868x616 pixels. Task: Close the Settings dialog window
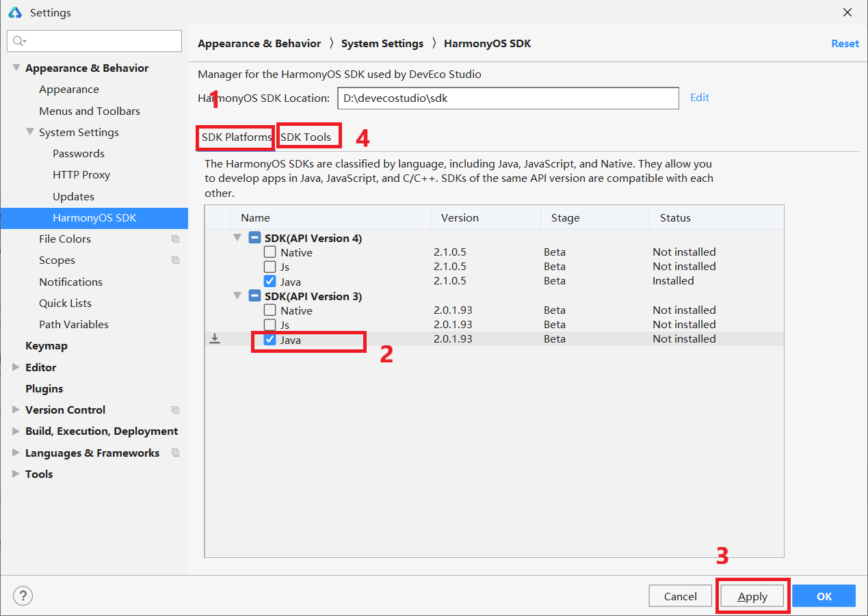[x=847, y=12]
